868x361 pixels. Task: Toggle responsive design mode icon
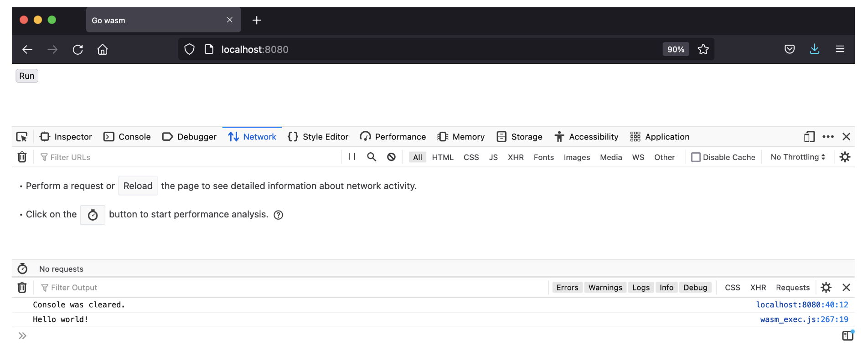(809, 137)
